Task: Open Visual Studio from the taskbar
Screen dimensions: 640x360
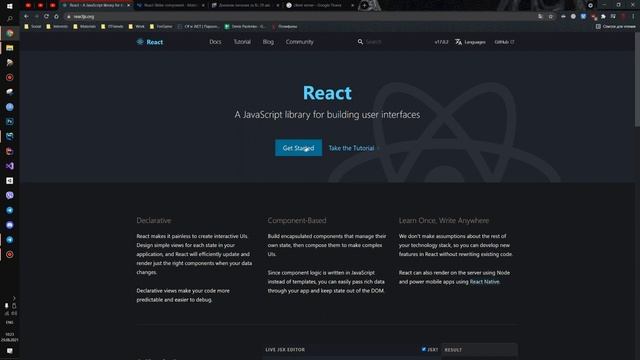Action: tap(10, 166)
